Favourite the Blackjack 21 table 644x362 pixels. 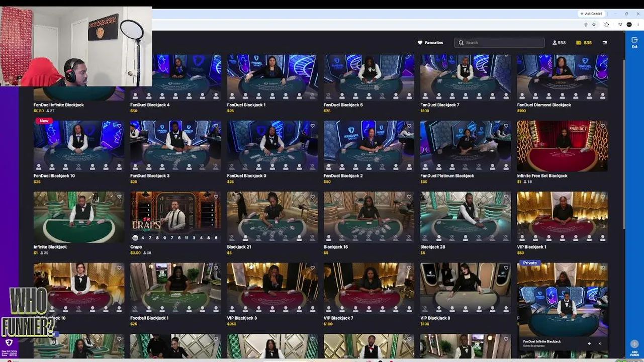coord(313,197)
